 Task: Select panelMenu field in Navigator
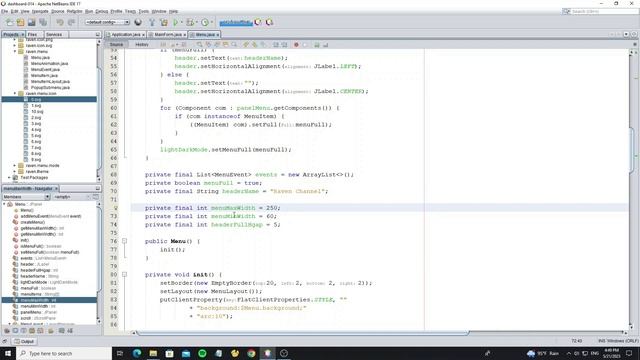point(38,312)
